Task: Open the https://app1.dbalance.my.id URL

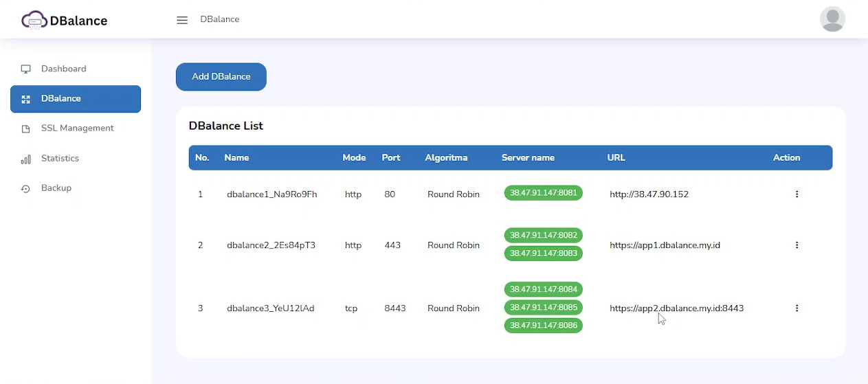Action: click(x=665, y=245)
